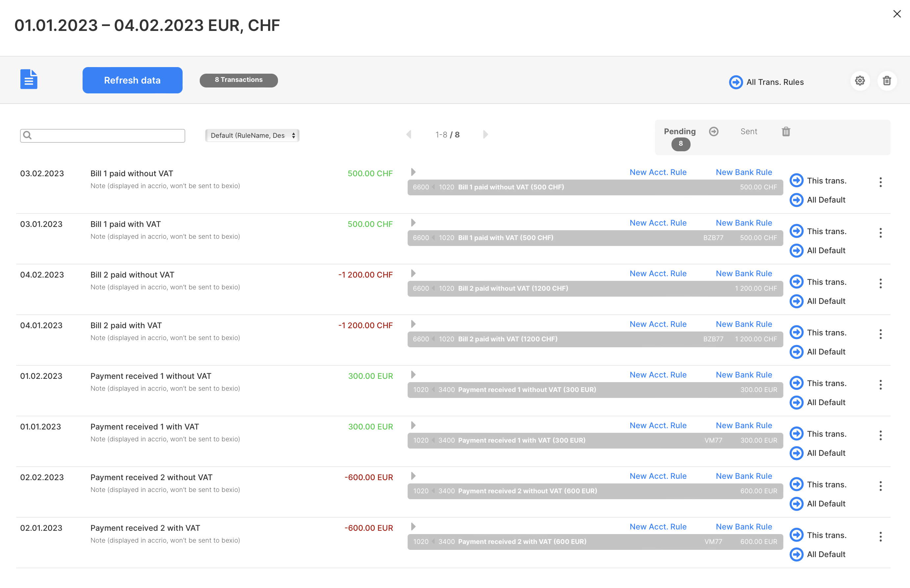Expand booking for Payment received 1 without VAT

coord(413,375)
